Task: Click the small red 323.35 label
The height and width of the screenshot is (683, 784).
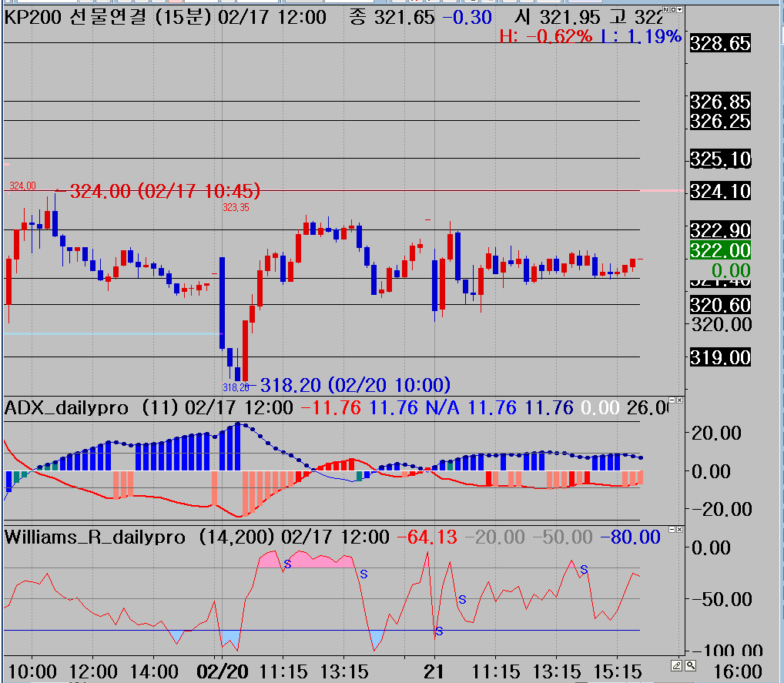Action: point(236,207)
